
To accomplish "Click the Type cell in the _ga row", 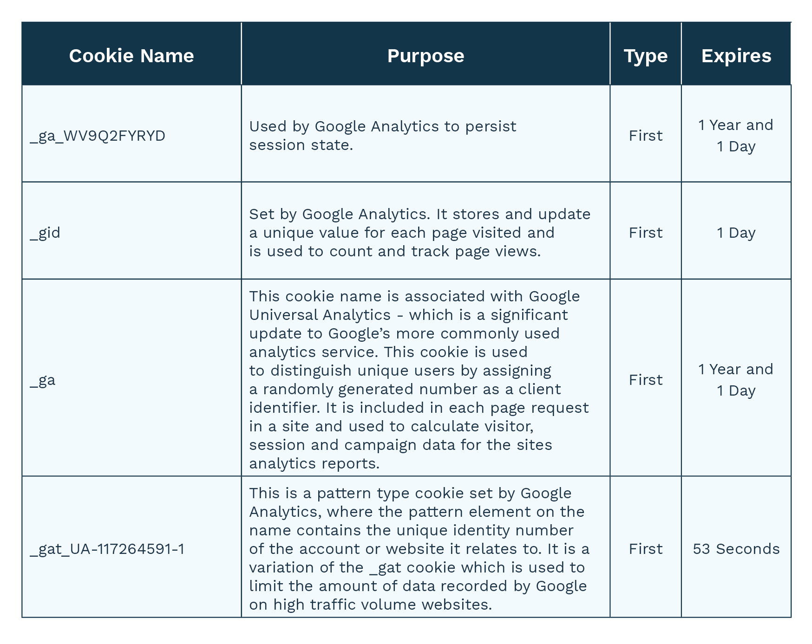I will [x=645, y=380].
